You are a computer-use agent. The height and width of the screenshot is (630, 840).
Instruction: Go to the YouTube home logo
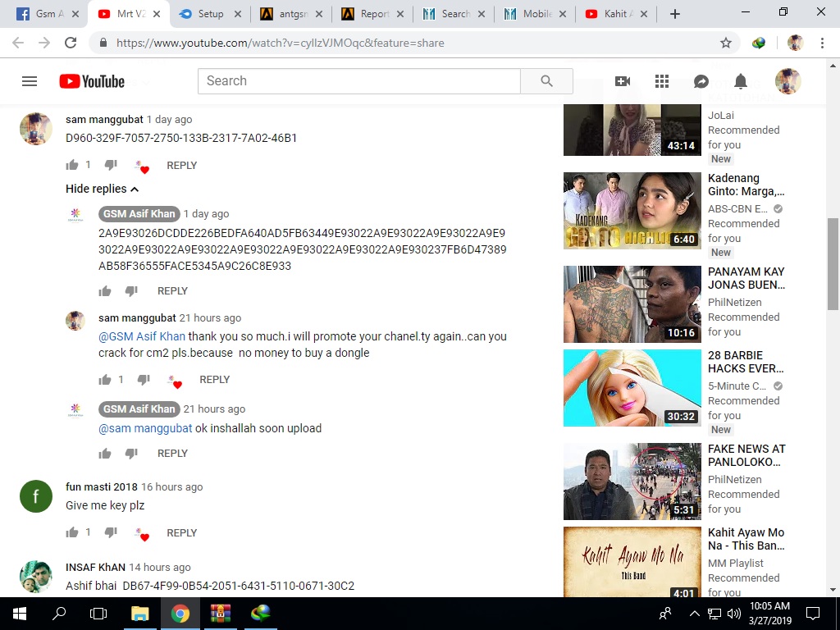(x=92, y=81)
